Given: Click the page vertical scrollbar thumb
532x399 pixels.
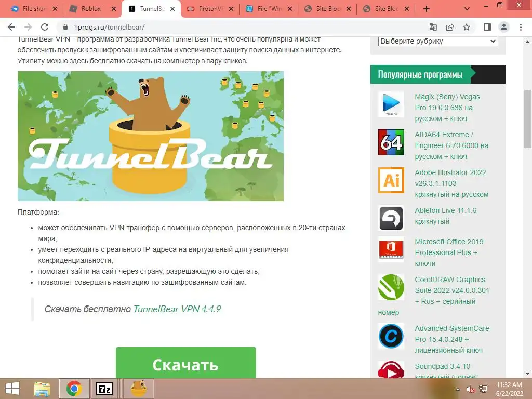Looking at the screenshot, I should pos(527,118).
